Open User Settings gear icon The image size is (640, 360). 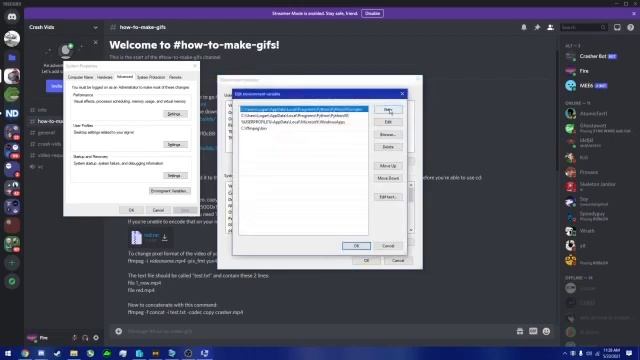pos(96,338)
